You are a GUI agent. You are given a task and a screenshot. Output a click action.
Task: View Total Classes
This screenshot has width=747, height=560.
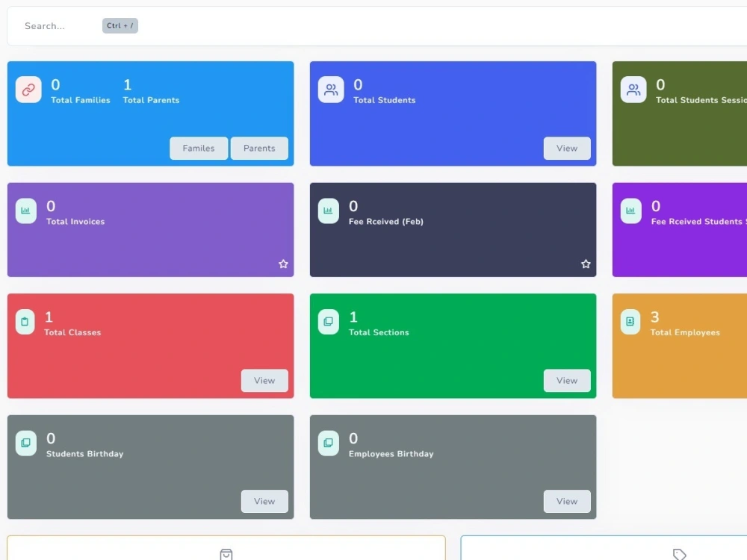pyautogui.click(x=264, y=381)
